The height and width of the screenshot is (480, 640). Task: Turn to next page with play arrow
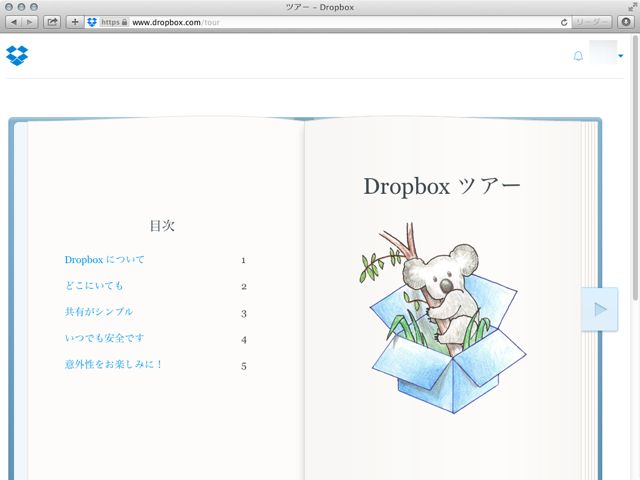599,309
